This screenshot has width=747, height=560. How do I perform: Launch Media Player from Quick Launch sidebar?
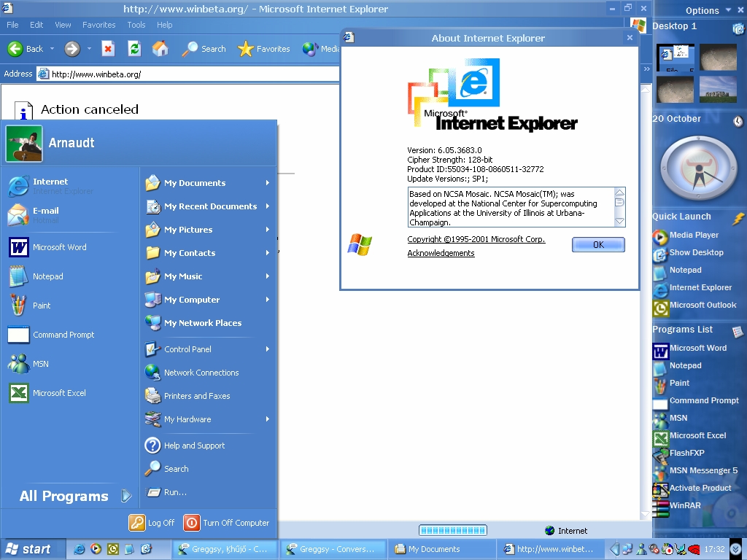click(694, 235)
